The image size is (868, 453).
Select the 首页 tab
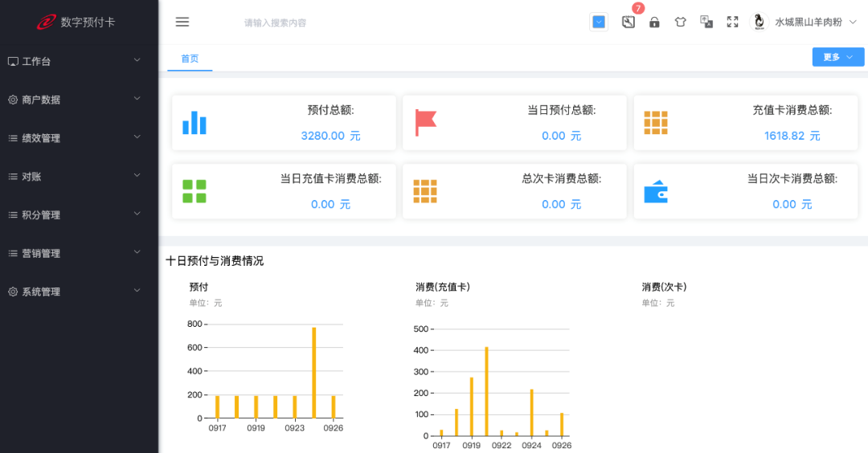(x=190, y=59)
